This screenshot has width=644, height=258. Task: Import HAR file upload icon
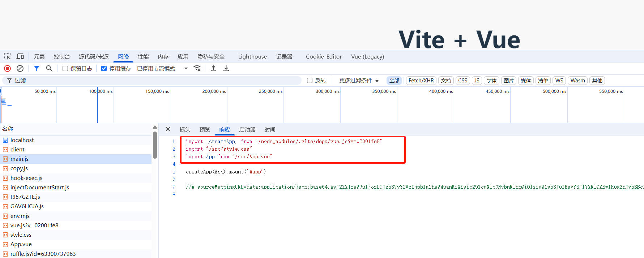[x=214, y=68]
